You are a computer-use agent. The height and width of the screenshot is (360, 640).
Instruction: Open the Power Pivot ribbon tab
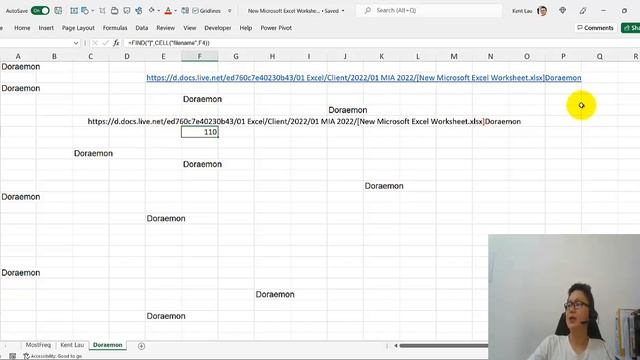tap(276, 28)
